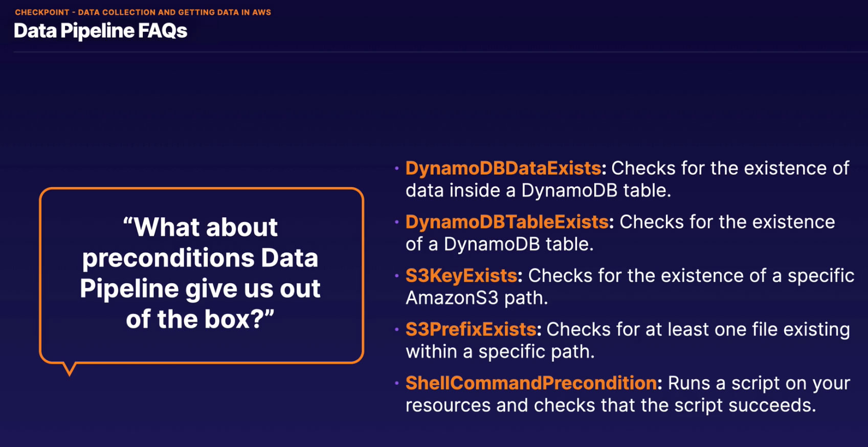Click 'resources and checks that the script succeeds.'
Screen dimensions: 868x447
pos(611,406)
